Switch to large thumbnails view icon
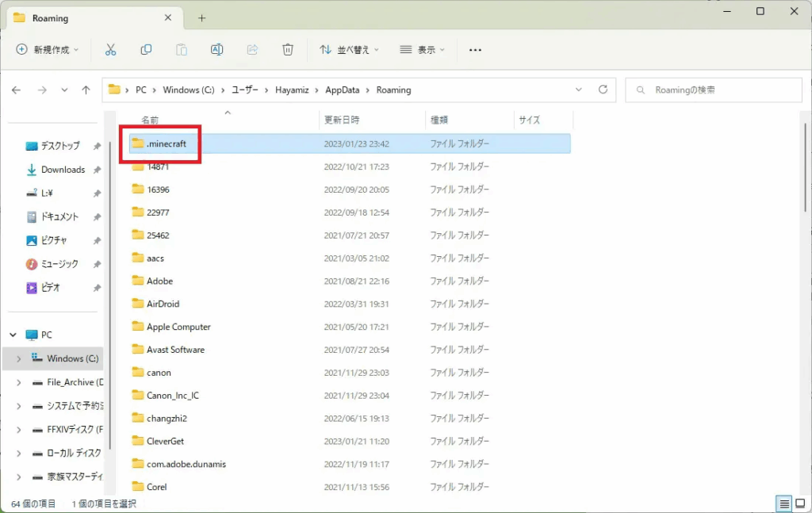The height and width of the screenshot is (513, 812). click(x=800, y=503)
